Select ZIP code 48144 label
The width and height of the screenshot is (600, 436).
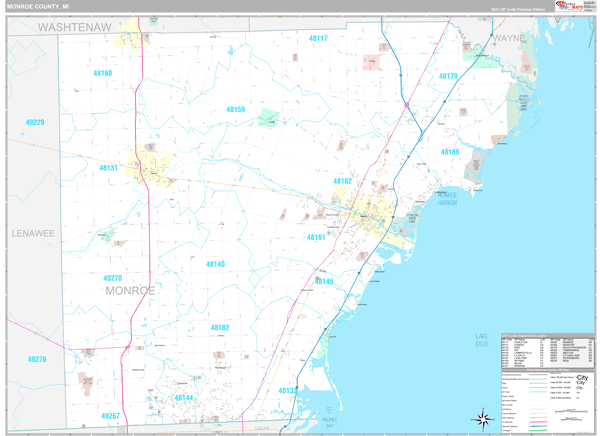[184, 397]
